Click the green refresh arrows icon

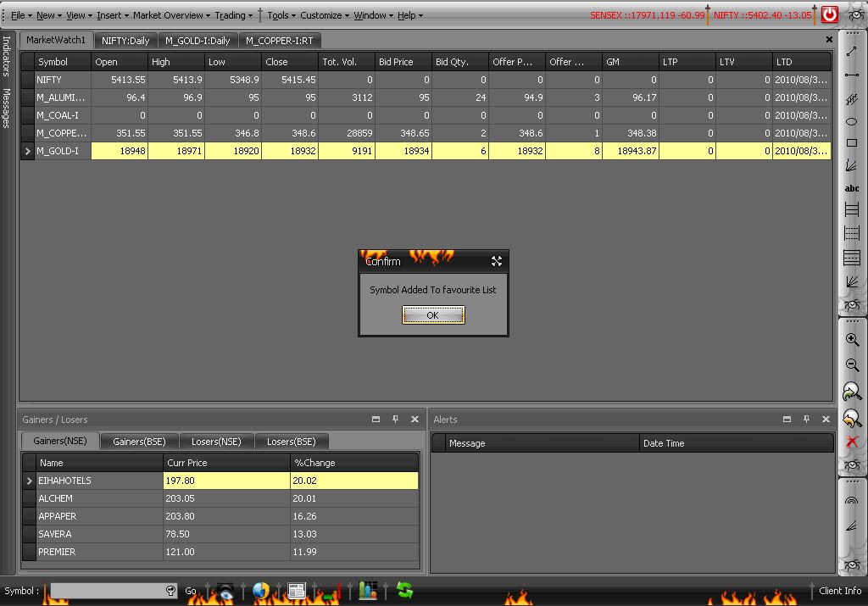pos(404,591)
